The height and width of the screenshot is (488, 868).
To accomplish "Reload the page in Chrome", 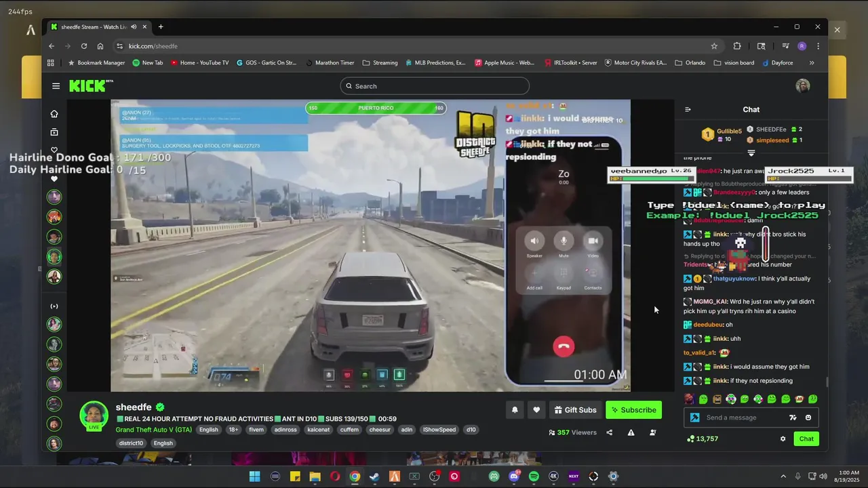I will pos(84,46).
